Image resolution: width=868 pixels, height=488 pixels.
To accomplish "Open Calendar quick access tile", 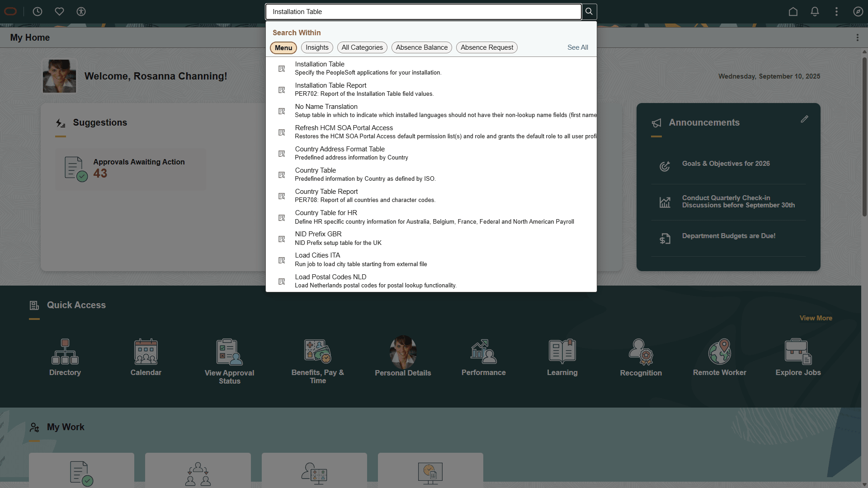I will [x=146, y=357].
